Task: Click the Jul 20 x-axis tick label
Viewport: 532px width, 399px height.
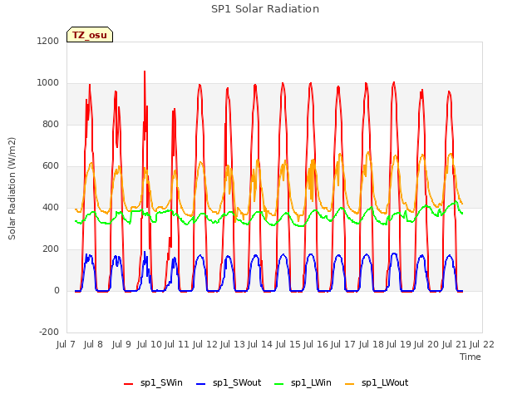Action: pyautogui.click(x=426, y=344)
